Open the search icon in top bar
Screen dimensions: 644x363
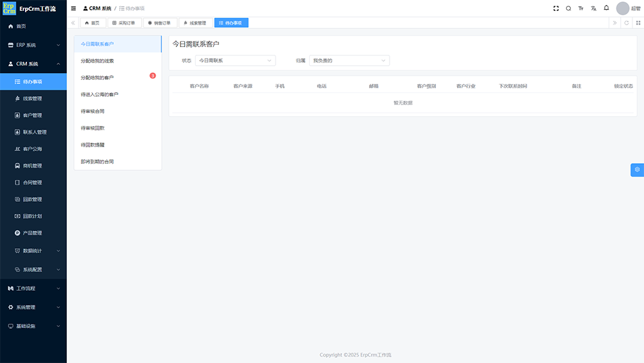pos(568,8)
